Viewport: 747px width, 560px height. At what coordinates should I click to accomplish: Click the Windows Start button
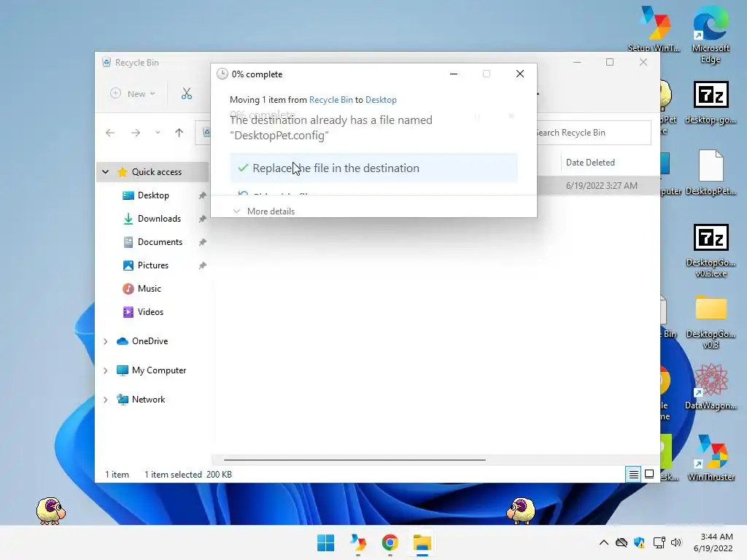(326, 542)
